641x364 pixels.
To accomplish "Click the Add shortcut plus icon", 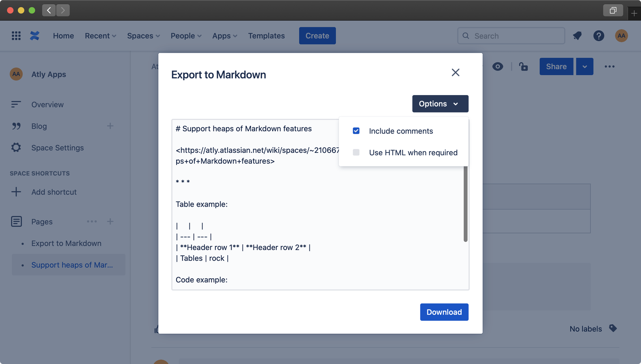I will (x=16, y=192).
